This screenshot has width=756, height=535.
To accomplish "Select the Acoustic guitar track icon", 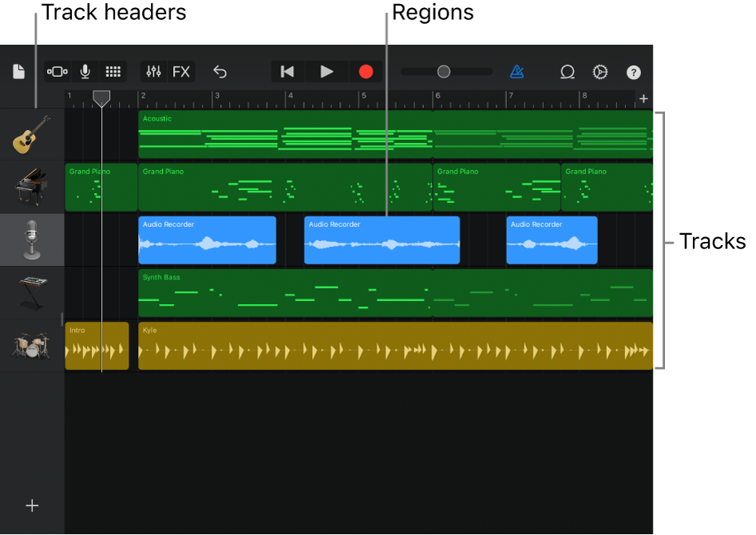I will (32, 133).
